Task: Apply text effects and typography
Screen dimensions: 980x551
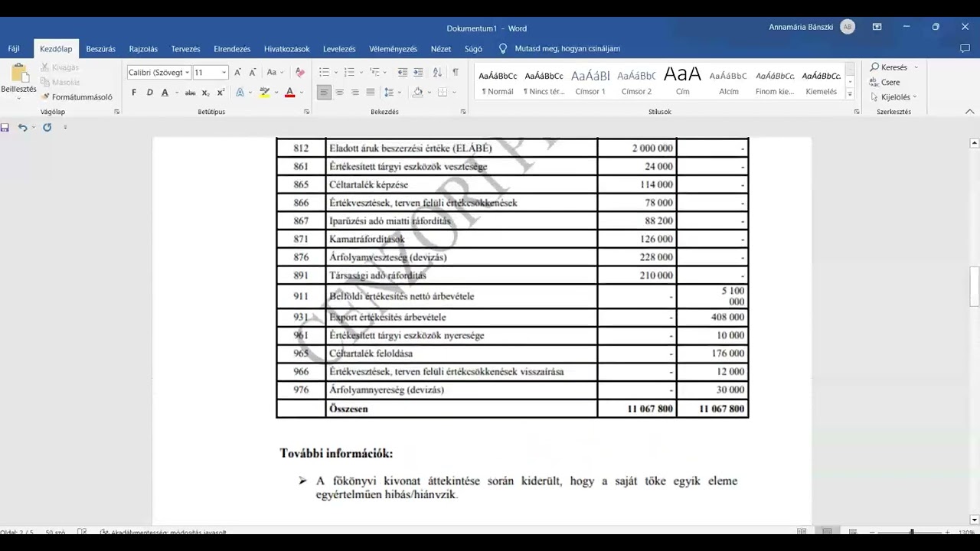Action: point(240,93)
